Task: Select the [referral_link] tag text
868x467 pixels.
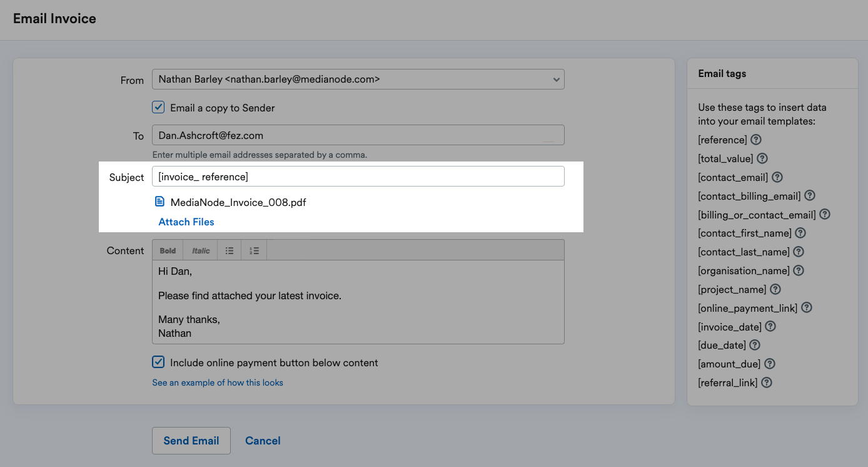Action: click(x=728, y=382)
